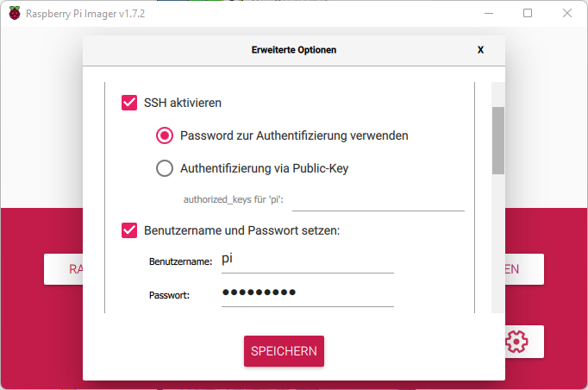Click the Raspberry Pi logo in title bar
588x390 pixels.
coord(14,13)
